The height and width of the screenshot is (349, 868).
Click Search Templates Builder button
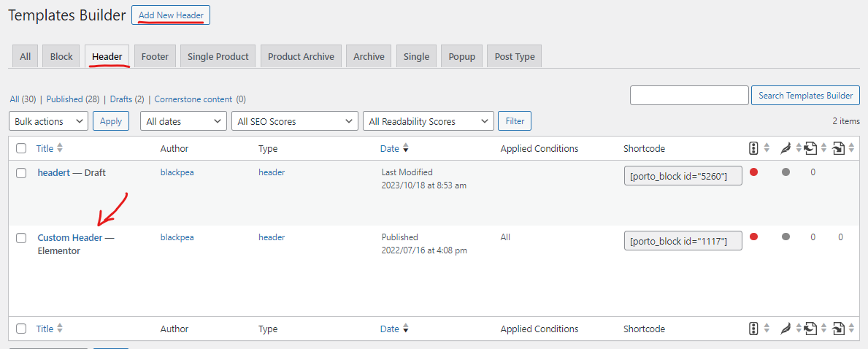click(x=805, y=96)
